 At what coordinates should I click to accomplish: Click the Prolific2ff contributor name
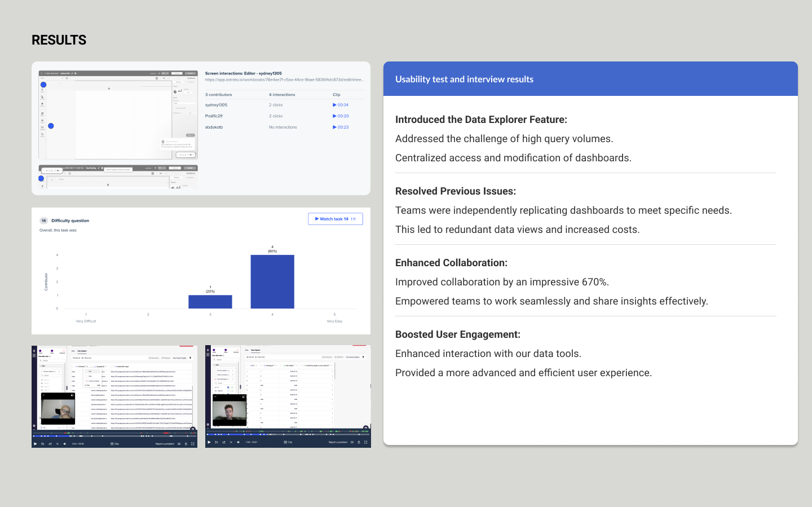click(x=214, y=116)
